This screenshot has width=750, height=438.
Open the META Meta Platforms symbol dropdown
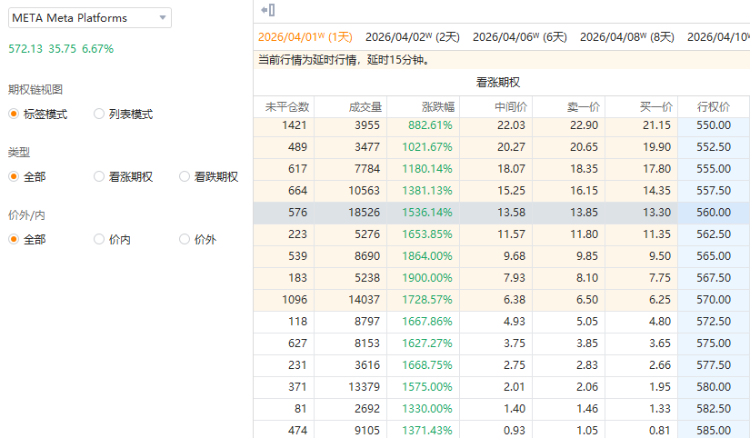pos(88,18)
